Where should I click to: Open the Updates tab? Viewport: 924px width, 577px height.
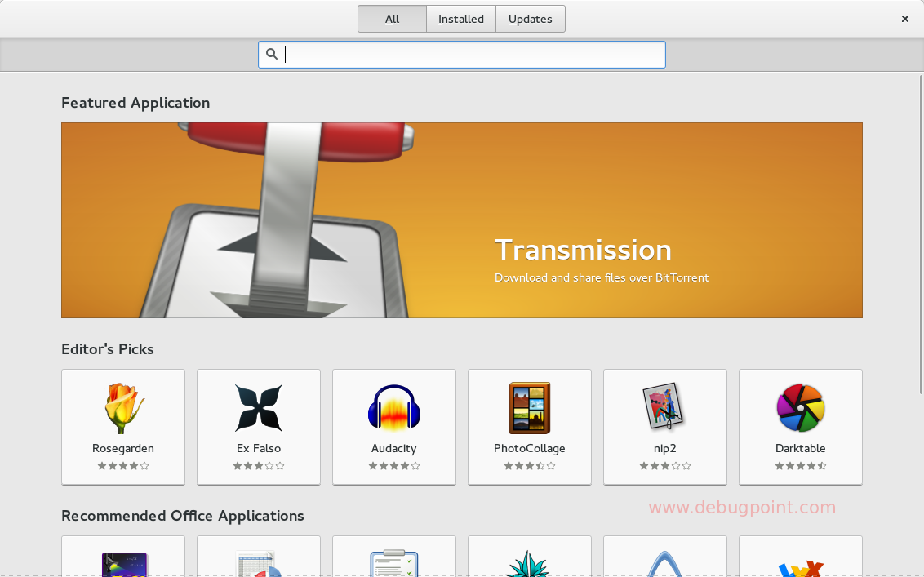pyautogui.click(x=531, y=19)
